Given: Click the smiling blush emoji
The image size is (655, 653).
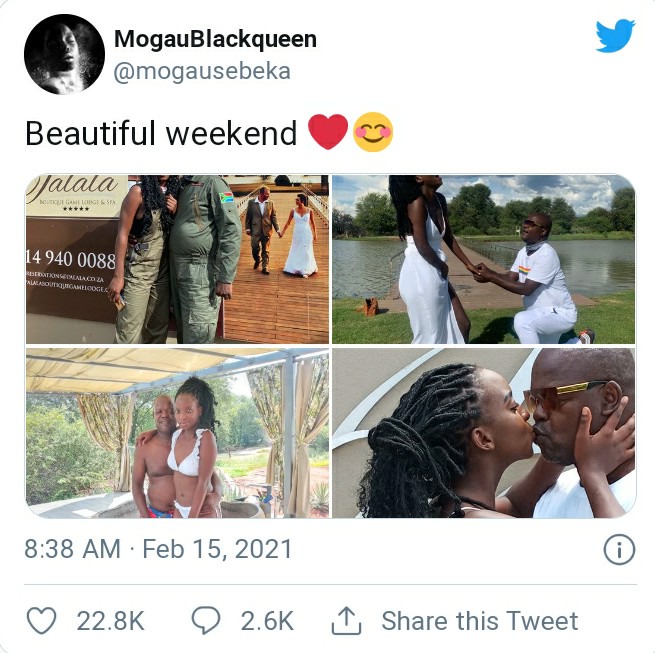Looking at the screenshot, I should click(x=373, y=132).
